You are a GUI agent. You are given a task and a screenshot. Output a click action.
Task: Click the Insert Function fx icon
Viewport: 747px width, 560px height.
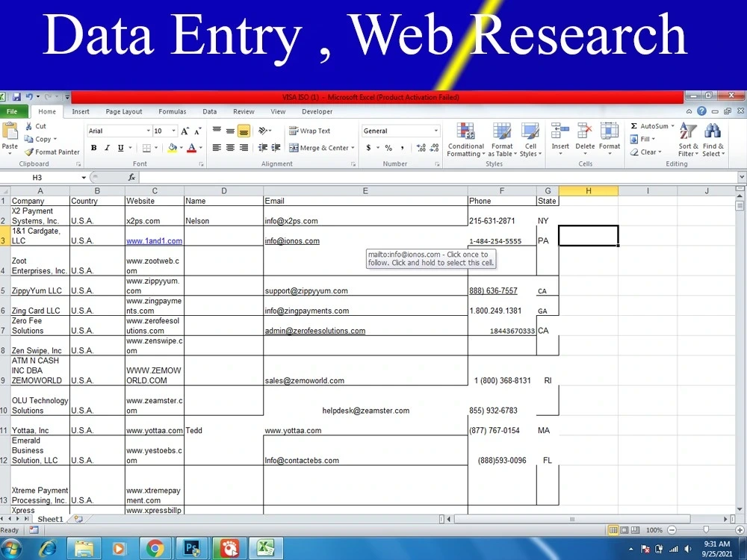click(x=132, y=177)
